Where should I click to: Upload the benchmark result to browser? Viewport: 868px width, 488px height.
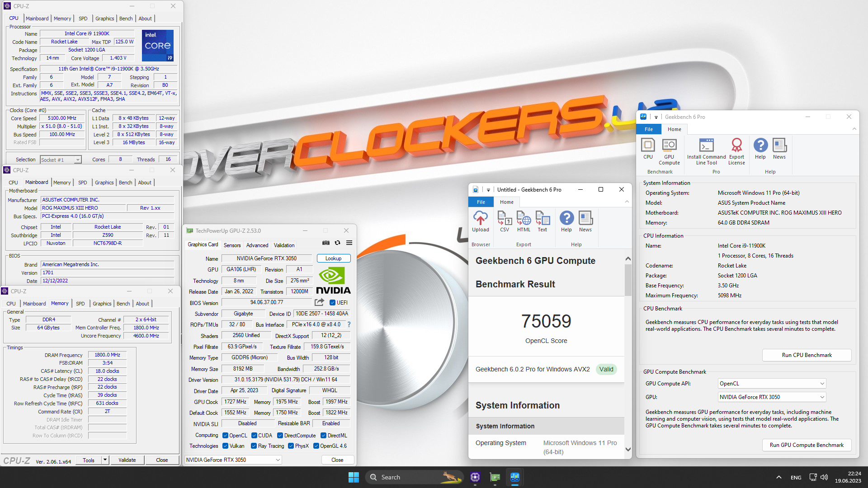click(481, 222)
